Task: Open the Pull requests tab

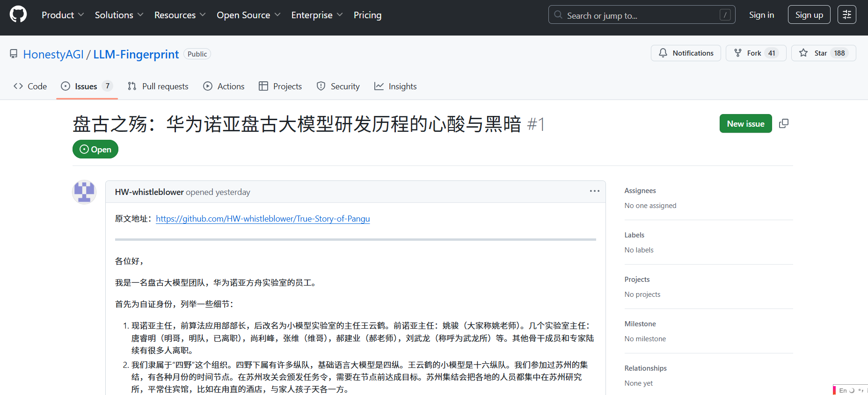Action: (x=158, y=86)
